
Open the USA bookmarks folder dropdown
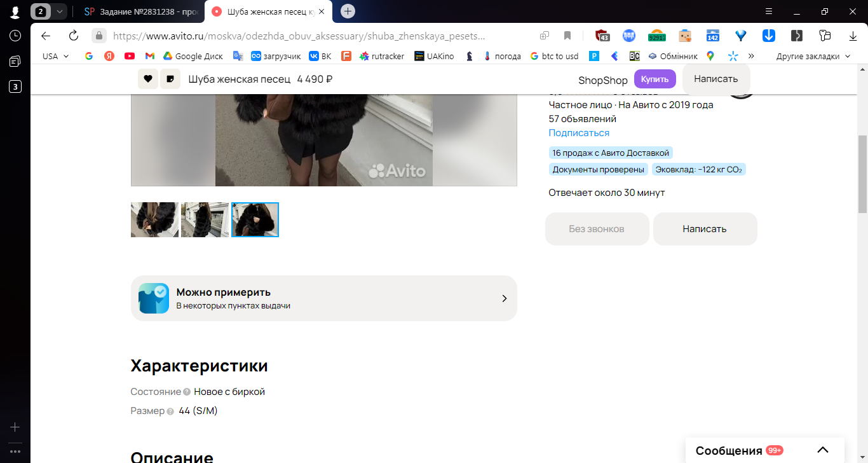click(56, 56)
